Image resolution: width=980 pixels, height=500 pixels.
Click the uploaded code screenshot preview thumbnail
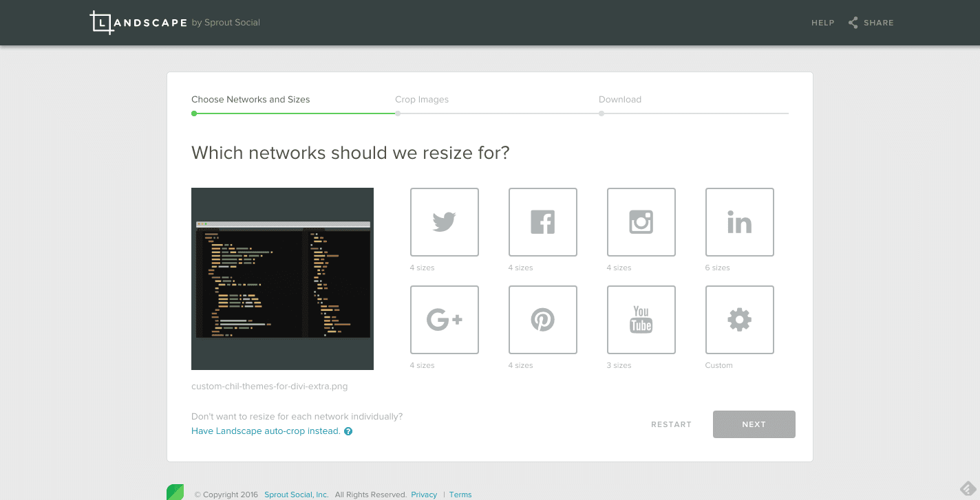point(282,279)
